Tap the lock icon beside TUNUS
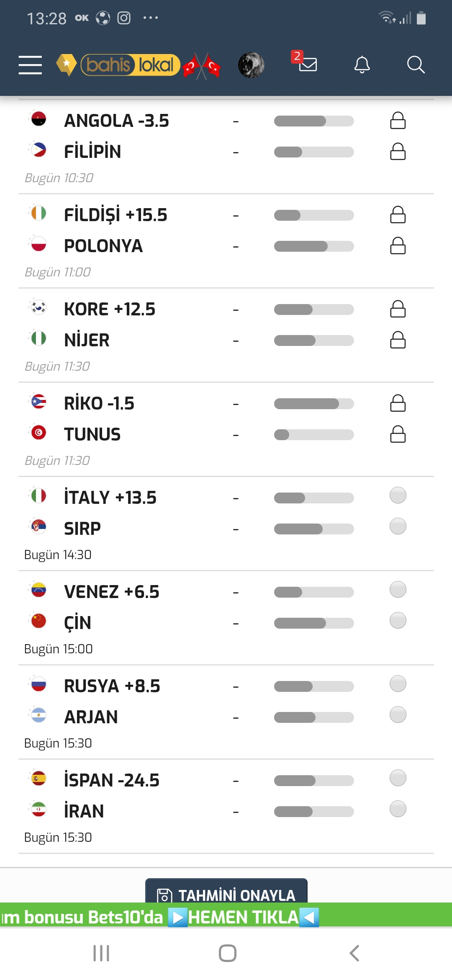 pos(398,434)
